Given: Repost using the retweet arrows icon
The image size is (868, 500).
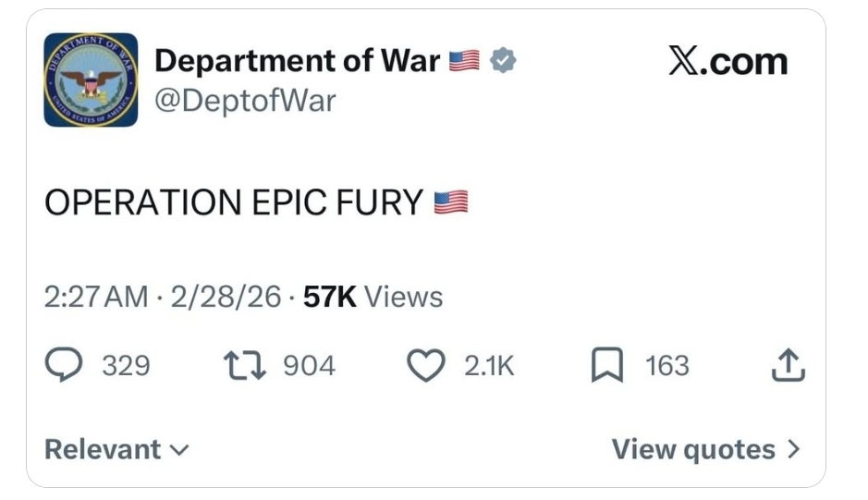Looking at the screenshot, I should [245, 366].
